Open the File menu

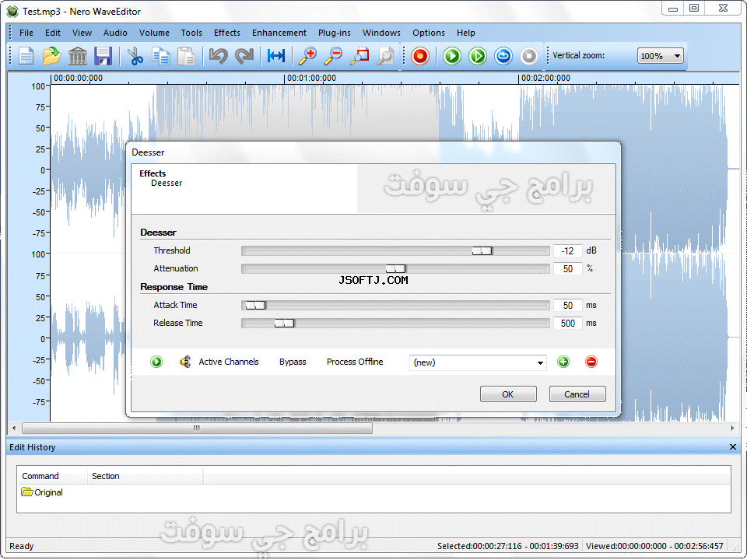26,33
